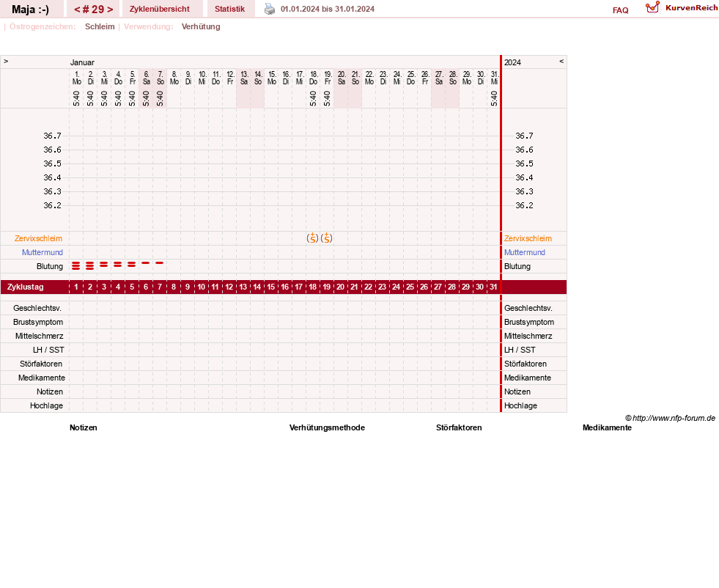Click the left Muttermund row label
Image resolution: width=719 pixels, height=588 pixels.
[43, 252]
